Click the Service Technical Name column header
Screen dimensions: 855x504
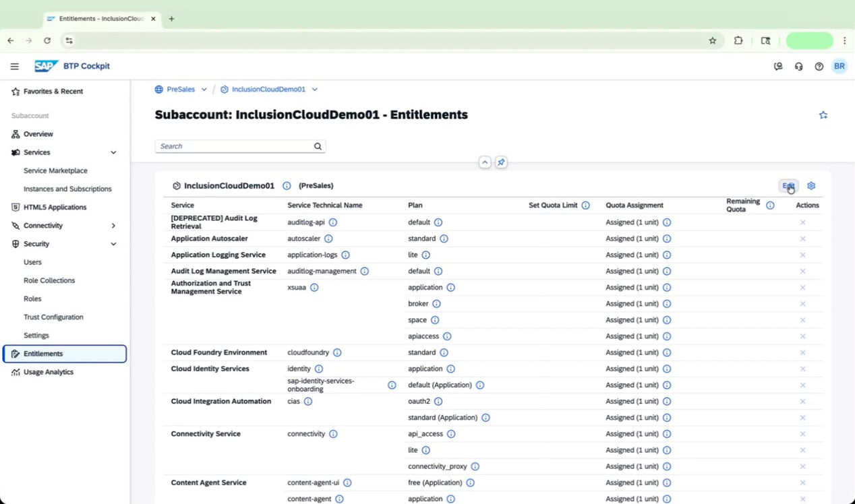pyautogui.click(x=324, y=206)
